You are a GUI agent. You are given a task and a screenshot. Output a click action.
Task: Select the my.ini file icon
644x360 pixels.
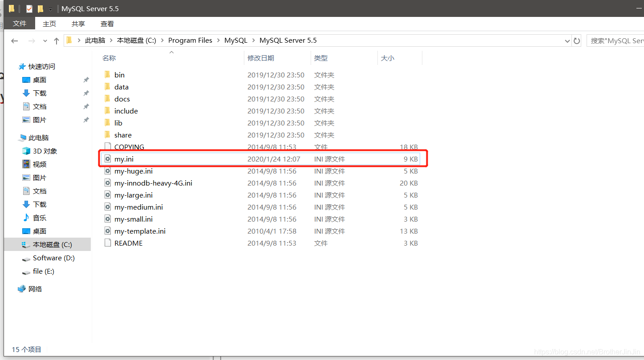click(x=107, y=159)
